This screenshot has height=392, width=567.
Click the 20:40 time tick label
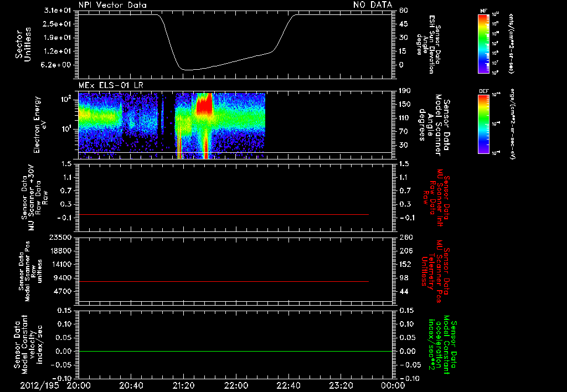point(131,385)
